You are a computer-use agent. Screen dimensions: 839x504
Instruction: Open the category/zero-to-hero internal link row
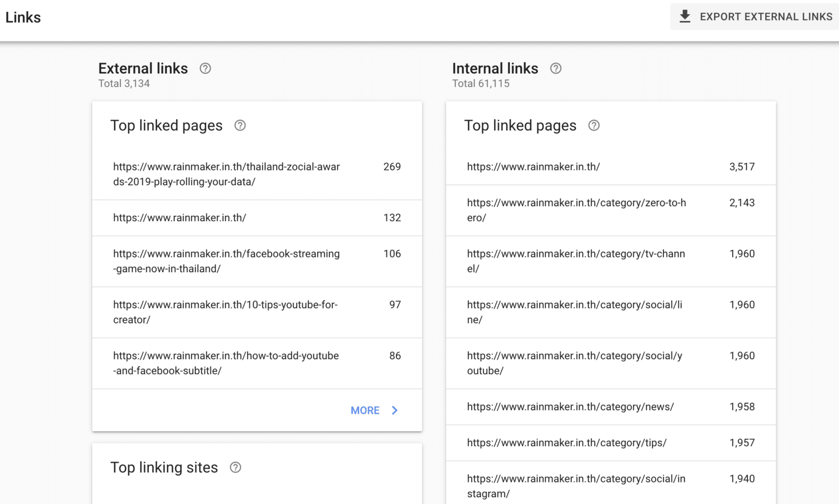point(611,210)
